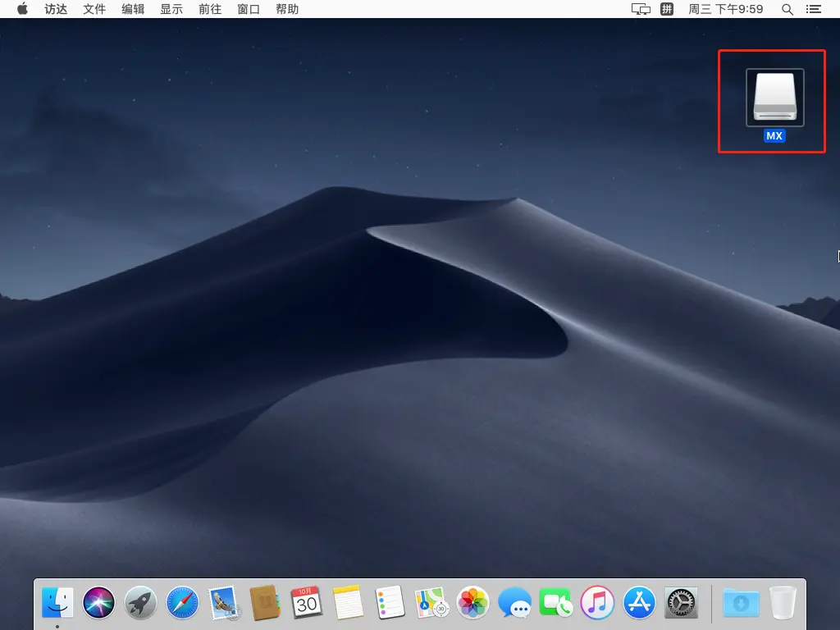The image size is (840, 630).
Task: Open Finder from the Dock
Action: point(57,602)
